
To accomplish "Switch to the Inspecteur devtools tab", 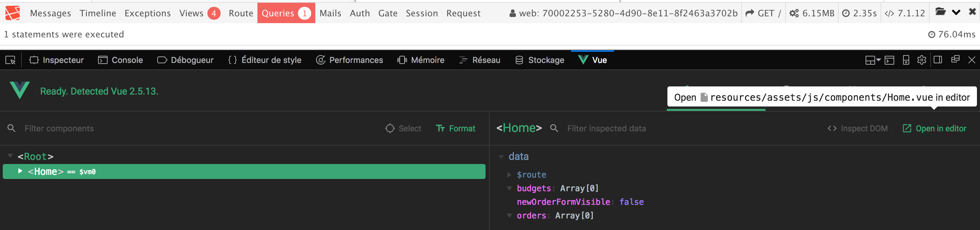I will pyautogui.click(x=56, y=60).
